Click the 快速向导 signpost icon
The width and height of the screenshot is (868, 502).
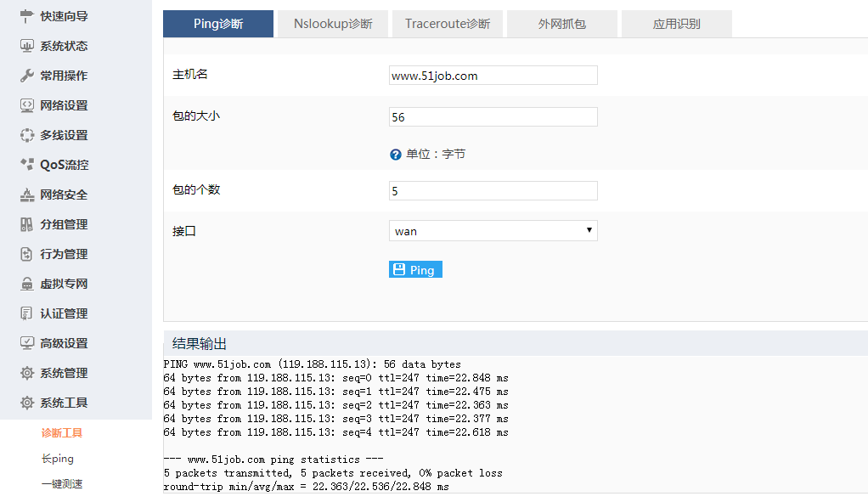click(27, 16)
